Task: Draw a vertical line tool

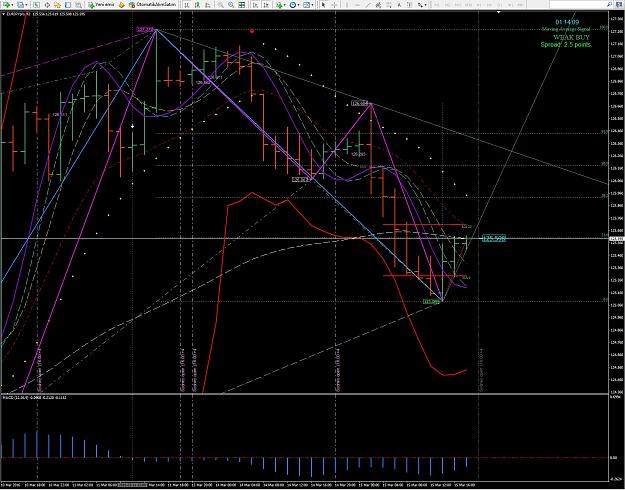Action: 347,5
